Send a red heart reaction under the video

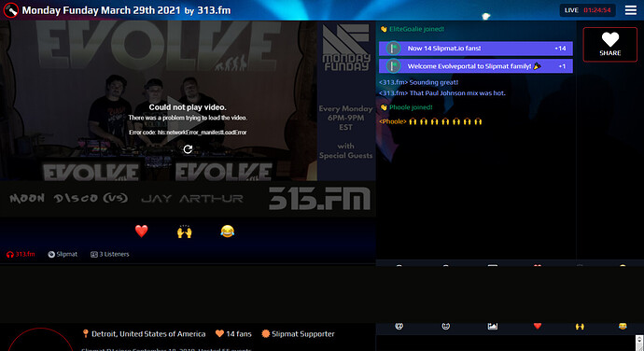141,232
